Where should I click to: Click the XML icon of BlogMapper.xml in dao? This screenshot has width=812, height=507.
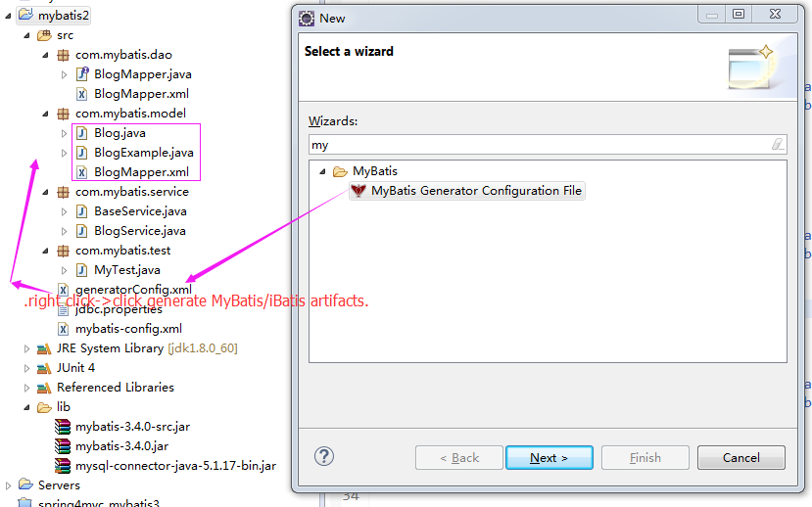pos(82,94)
